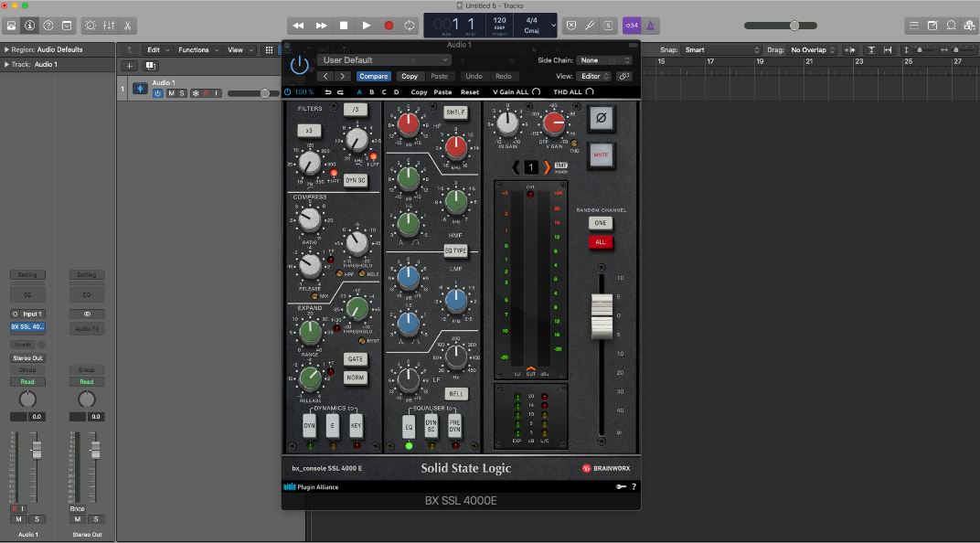Image resolution: width=980 pixels, height=543 pixels.
Task: Open the View menu in Tracks area
Action: (x=240, y=50)
